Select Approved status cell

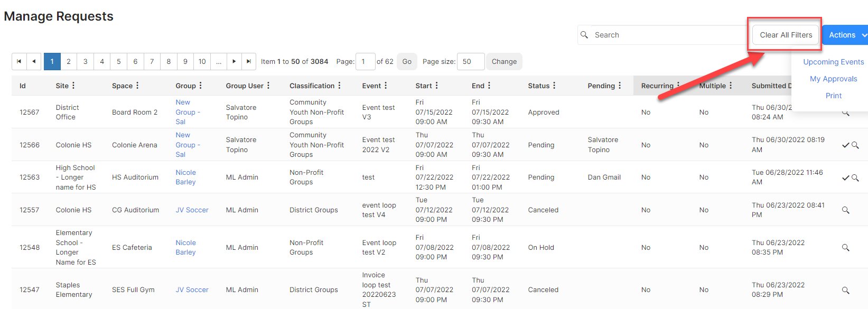[544, 113]
